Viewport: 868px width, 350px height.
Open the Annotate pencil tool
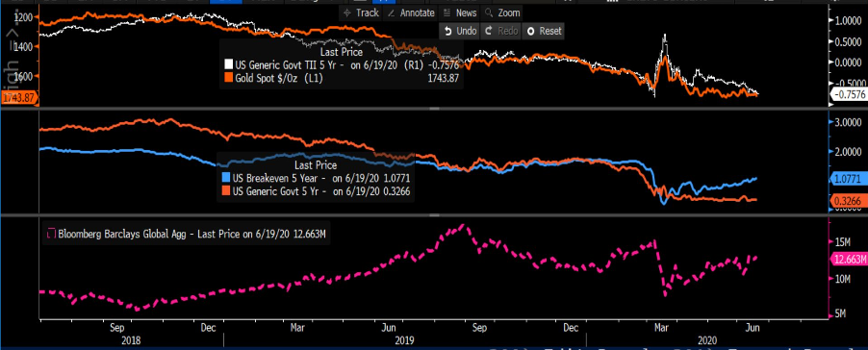[410, 12]
